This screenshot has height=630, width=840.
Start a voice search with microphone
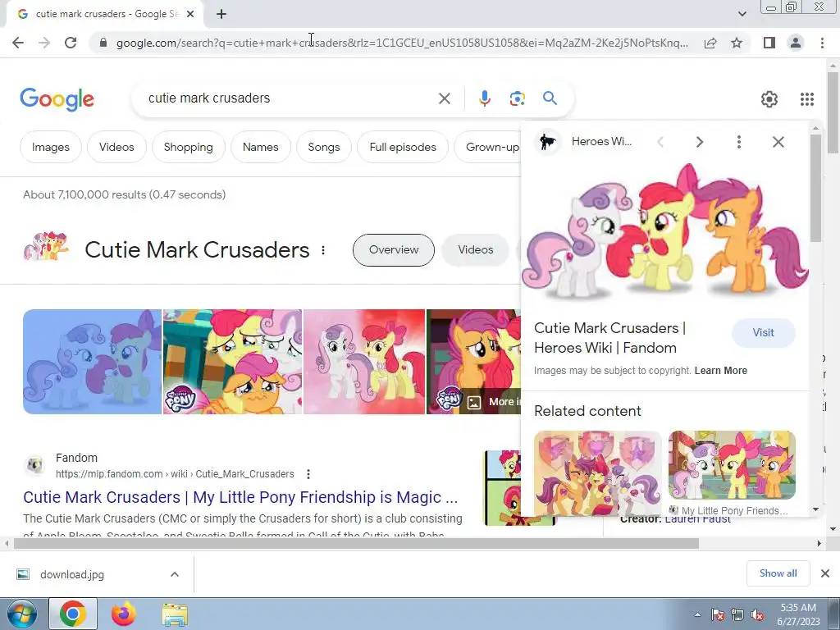484,98
